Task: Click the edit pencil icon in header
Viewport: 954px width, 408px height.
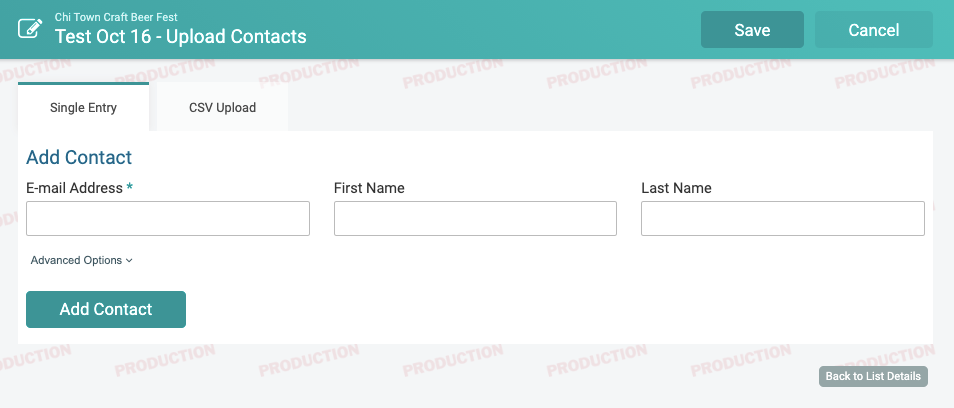Action: point(30,29)
